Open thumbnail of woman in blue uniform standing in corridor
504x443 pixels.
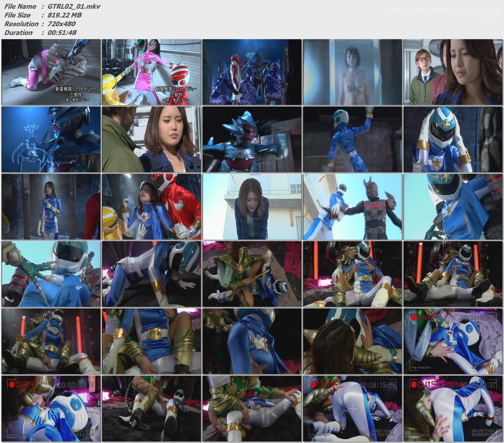click(51, 206)
